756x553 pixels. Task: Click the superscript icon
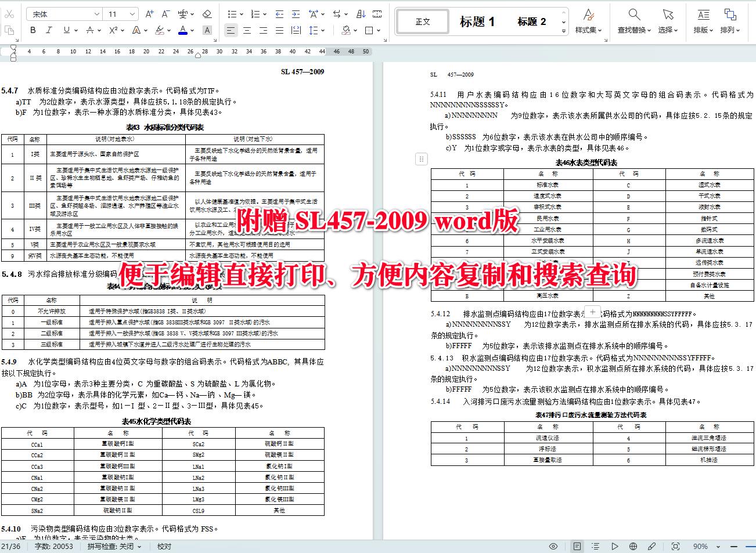(112, 31)
